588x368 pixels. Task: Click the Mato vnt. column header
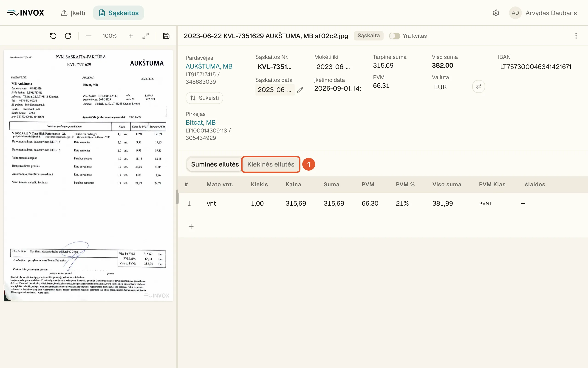[220, 184]
